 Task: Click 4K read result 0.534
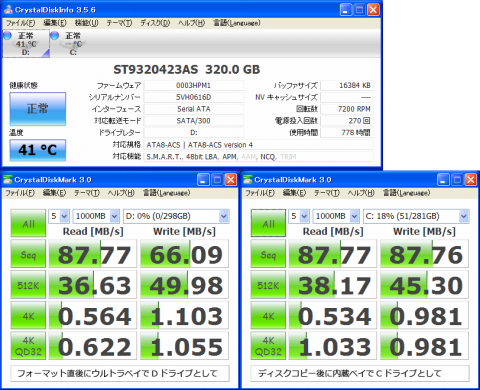coord(333,315)
